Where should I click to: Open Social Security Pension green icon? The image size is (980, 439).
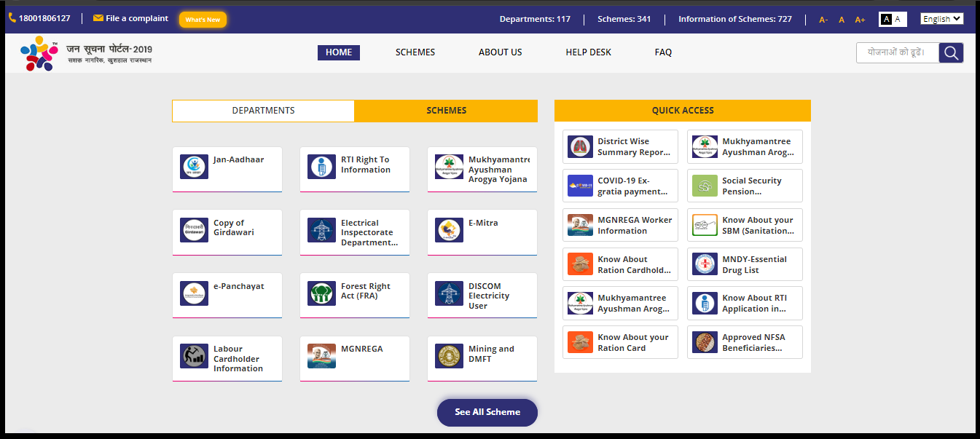[x=705, y=186]
